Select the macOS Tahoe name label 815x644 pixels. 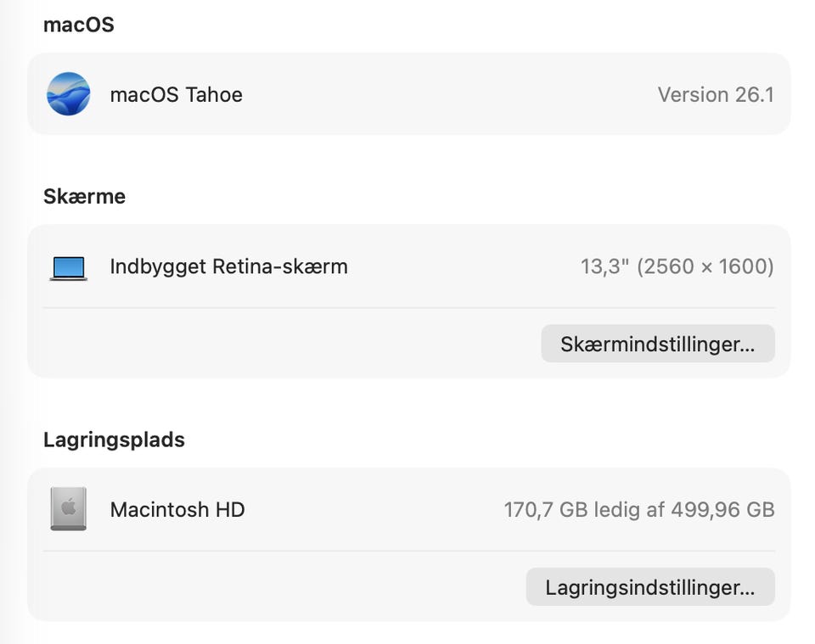pyautogui.click(x=176, y=94)
